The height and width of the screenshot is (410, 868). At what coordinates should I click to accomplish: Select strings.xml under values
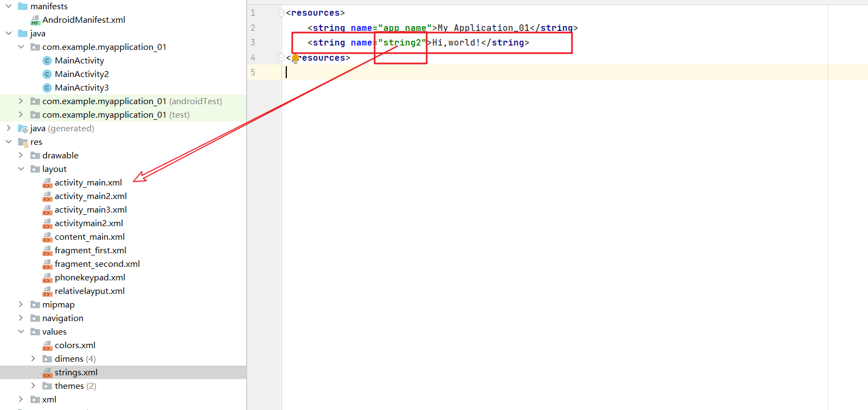[76, 372]
